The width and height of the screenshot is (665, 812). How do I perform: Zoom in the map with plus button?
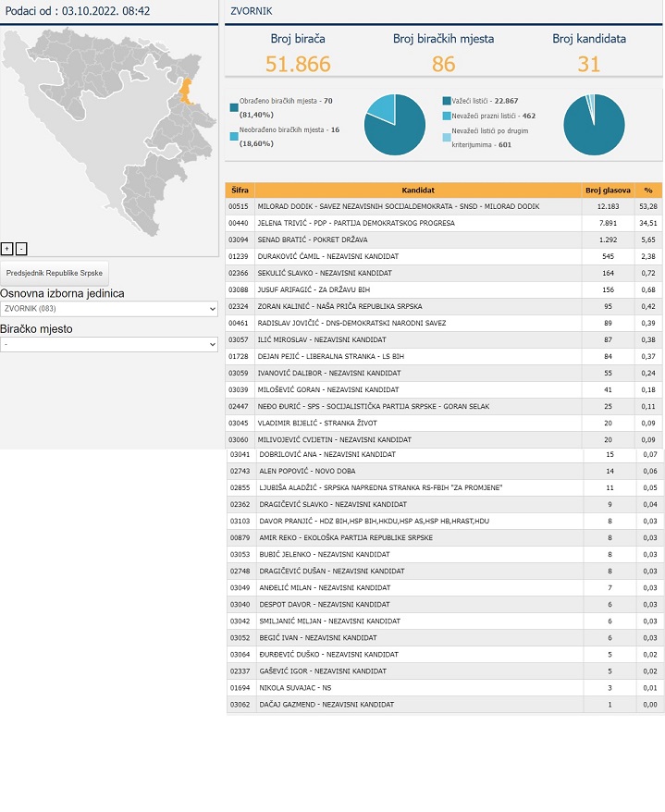coord(6,248)
